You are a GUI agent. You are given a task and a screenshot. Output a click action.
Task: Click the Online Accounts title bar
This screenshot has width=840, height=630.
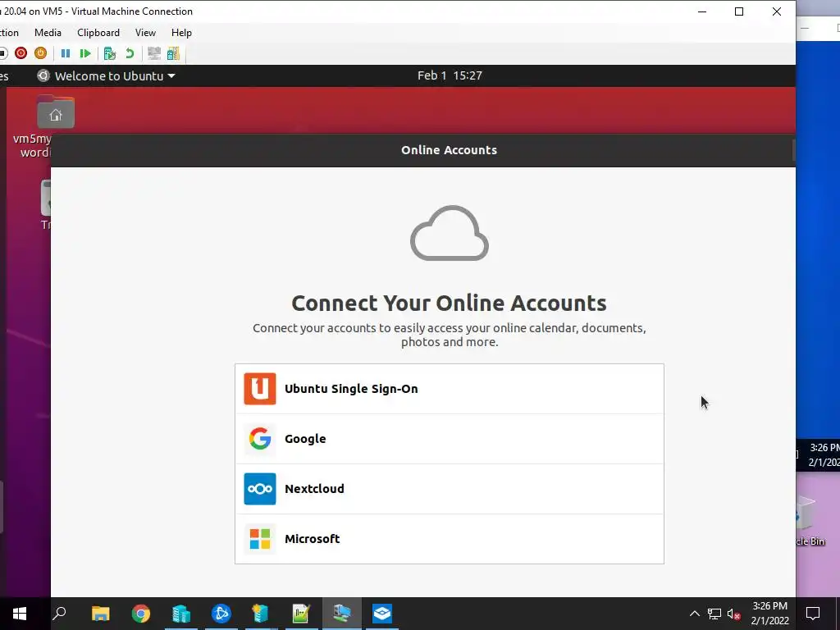click(422, 150)
